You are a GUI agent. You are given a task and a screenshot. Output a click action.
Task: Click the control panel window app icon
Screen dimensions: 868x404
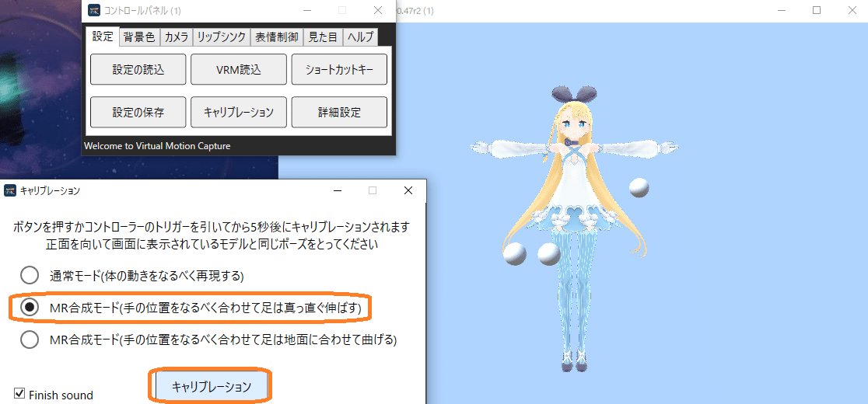94,10
